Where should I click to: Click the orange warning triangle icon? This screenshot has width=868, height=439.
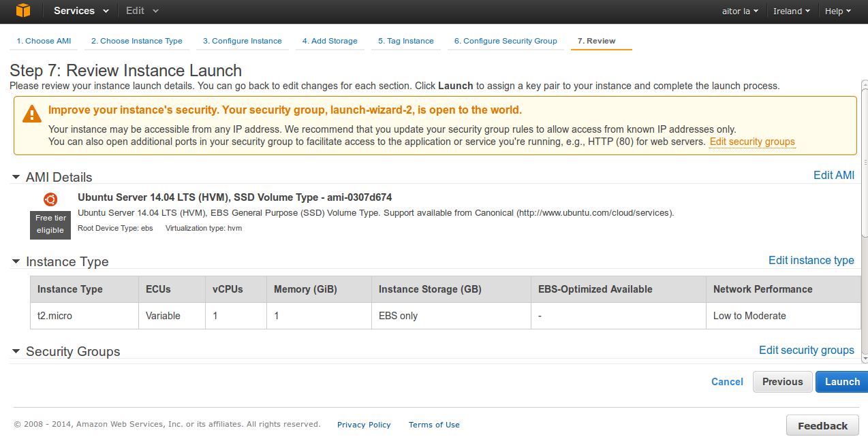coord(31,114)
